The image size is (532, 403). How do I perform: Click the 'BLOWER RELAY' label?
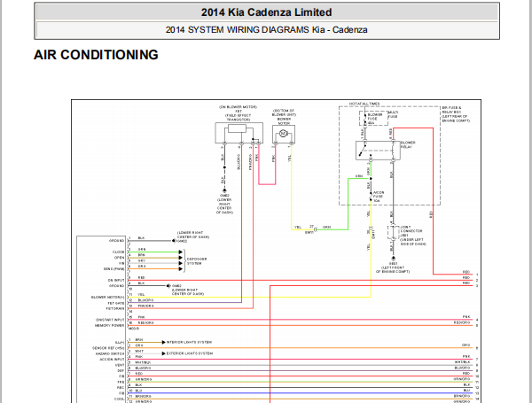pos(408,144)
